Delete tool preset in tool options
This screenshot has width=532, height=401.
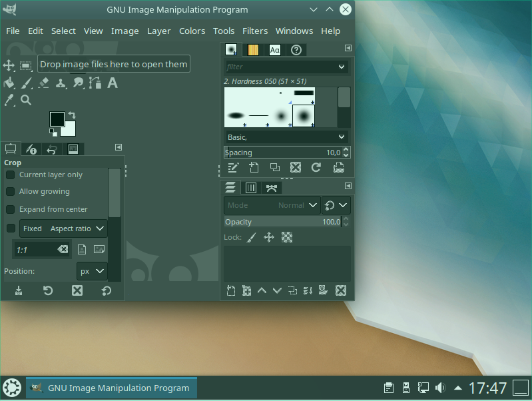[x=77, y=290]
